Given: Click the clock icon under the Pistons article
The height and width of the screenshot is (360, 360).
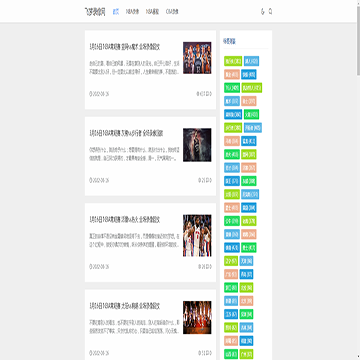Looking at the screenshot, I should (x=90, y=267).
